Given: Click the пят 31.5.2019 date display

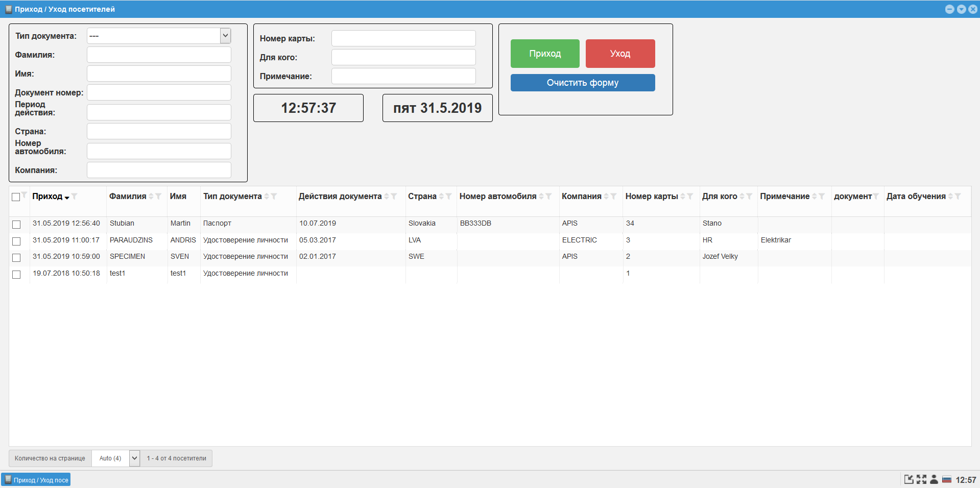Looking at the screenshot, I should 438,108.
